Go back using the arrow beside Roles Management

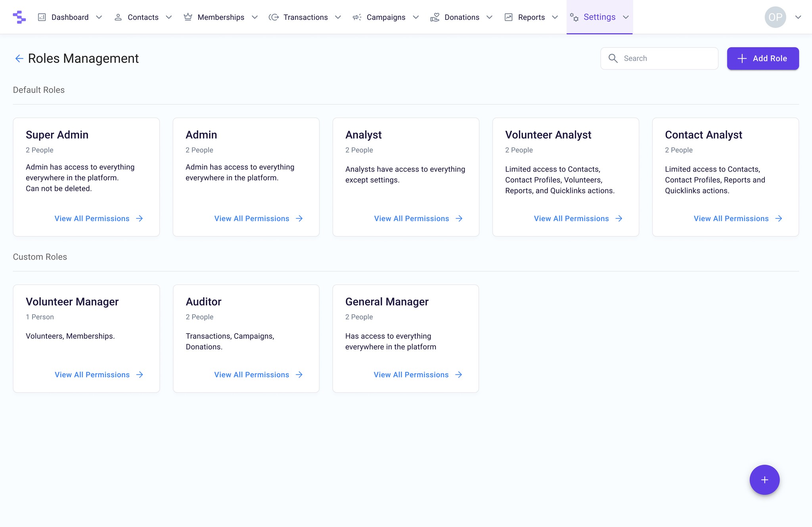point(19,59)
